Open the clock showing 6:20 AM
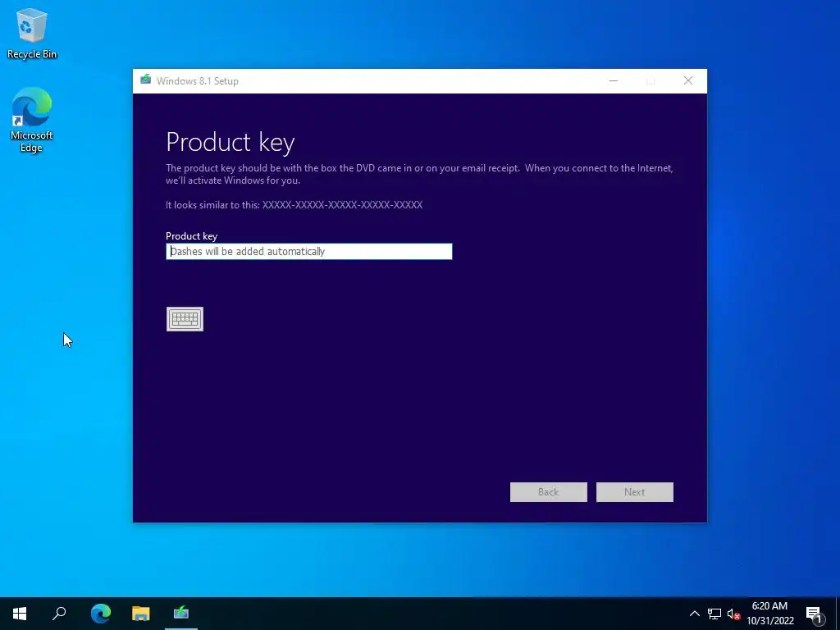 pyautogui.click(x=769, y=614)
